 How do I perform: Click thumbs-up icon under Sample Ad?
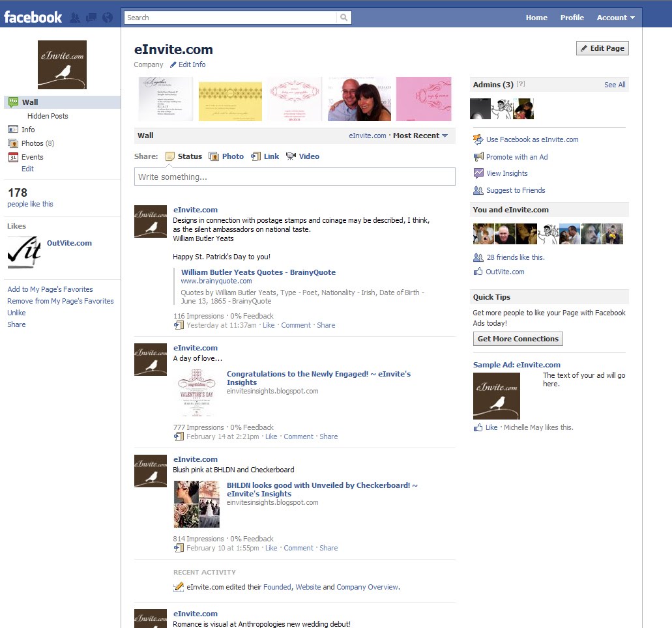coord(478,427)
